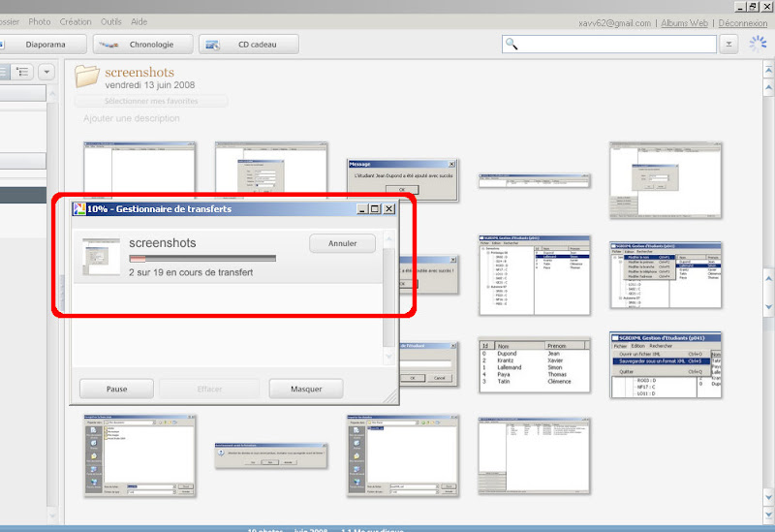Switch to tree list view icon
Image resolution: width=775 pixels, height=532 pixels.
[x=22, y=72]
